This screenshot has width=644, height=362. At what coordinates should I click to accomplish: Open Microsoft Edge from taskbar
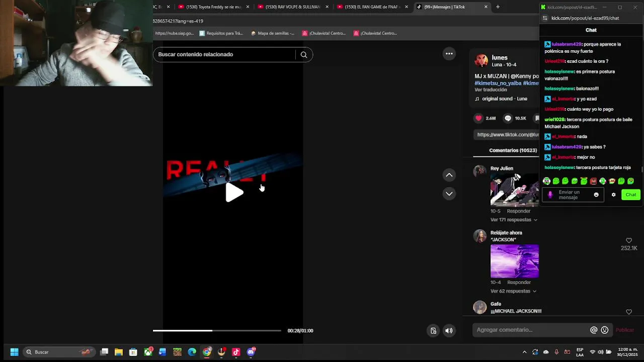click(192, 352)
